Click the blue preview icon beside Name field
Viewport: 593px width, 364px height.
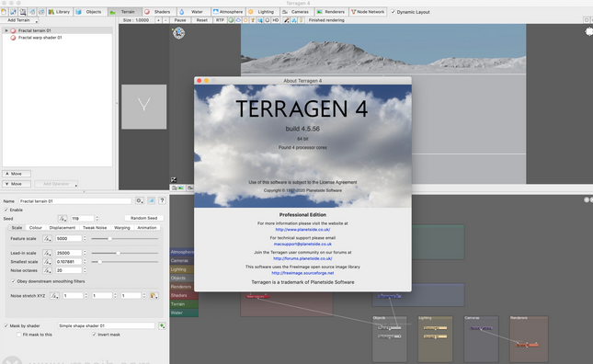(152, 200)
